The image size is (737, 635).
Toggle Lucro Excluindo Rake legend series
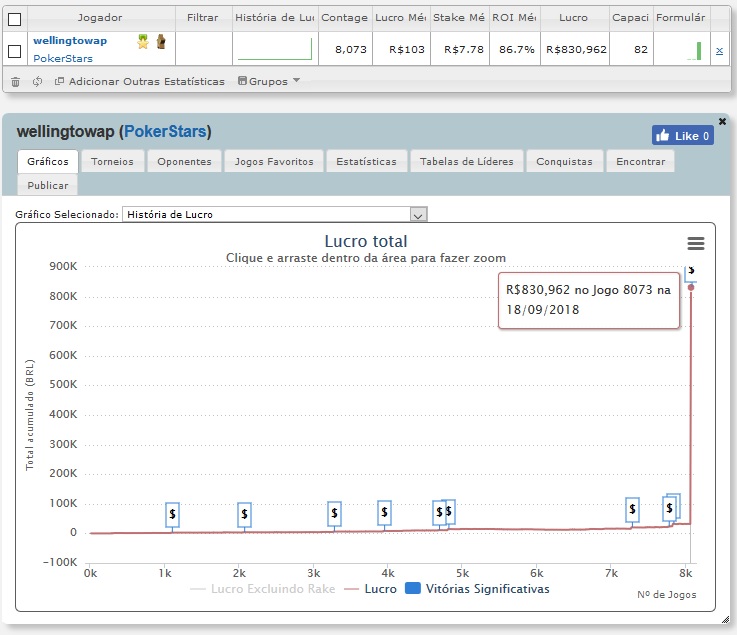click(x=263, y=589)
